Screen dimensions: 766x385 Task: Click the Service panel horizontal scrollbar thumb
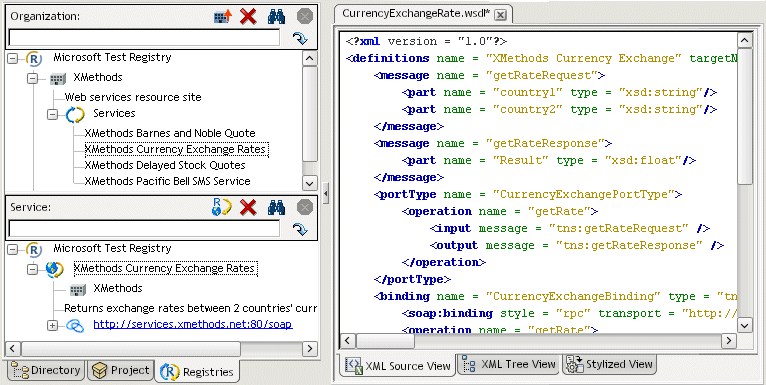point(130,348)
